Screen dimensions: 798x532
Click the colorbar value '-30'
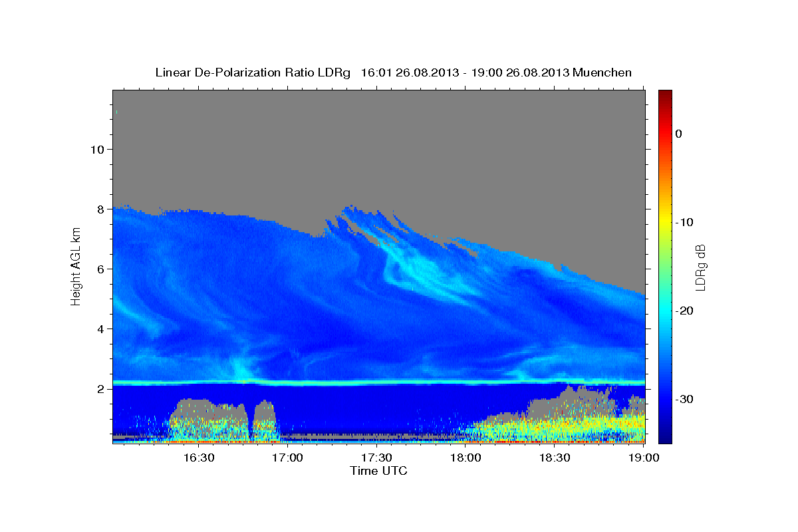(x=686, y=399)
